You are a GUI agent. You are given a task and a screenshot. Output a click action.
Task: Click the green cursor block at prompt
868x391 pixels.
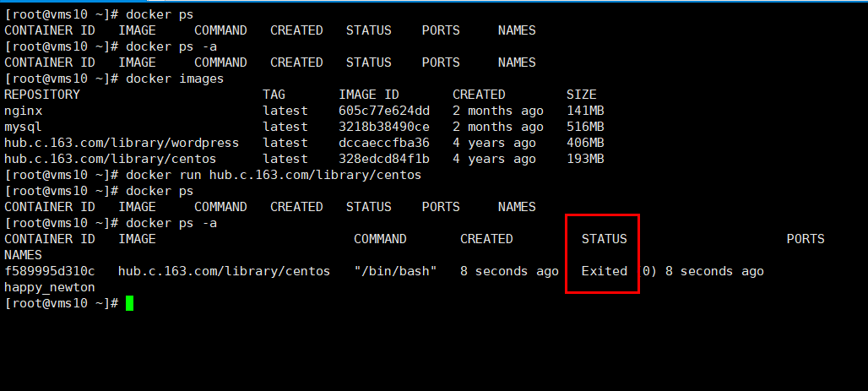click(129, 303)
